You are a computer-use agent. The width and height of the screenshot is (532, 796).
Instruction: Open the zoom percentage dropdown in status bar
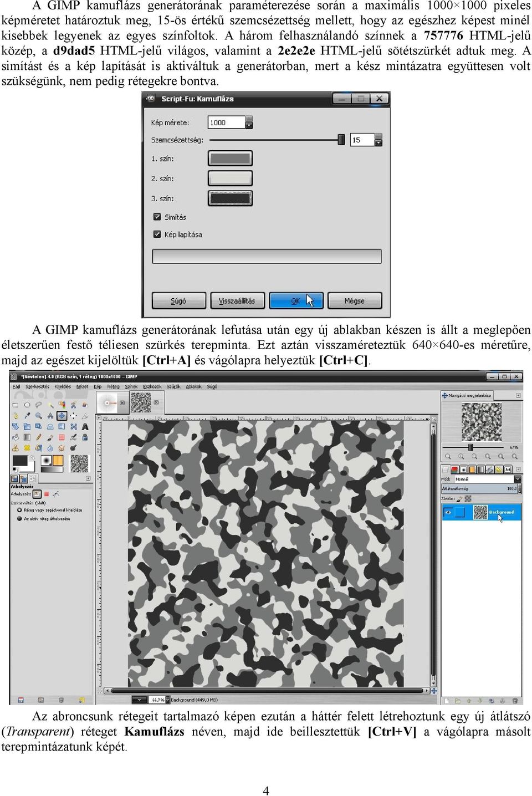(x=167, y=700)
